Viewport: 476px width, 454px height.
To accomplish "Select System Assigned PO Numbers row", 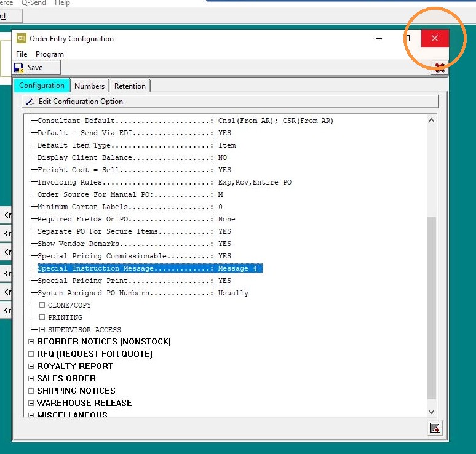I will coord(143,293).
